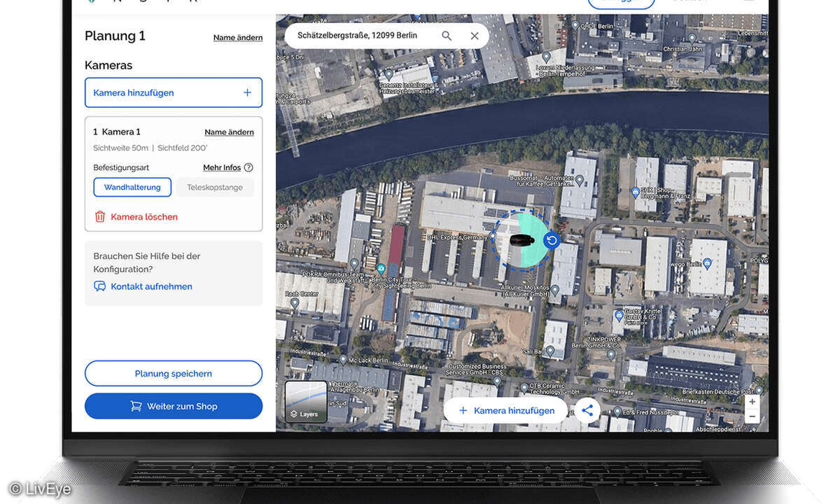Select Teleskopstange mounting type
The height and width of the screenshot is (504, 840).
pos(215,187)
